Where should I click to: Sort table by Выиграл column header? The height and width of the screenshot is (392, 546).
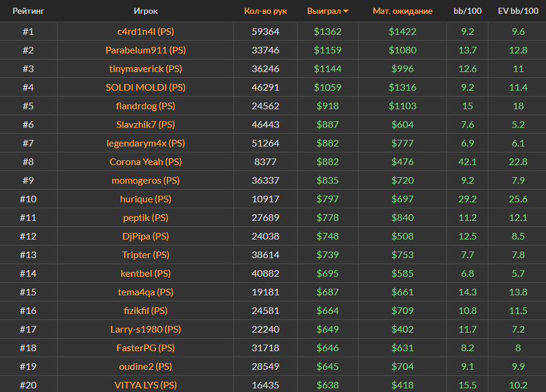click(323, 11)
